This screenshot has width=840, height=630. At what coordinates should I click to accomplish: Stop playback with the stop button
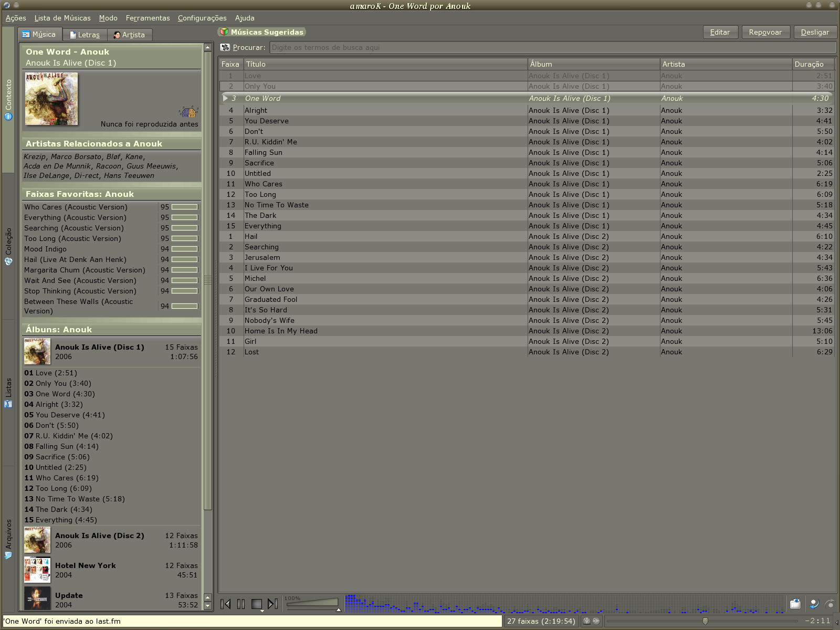(257, 604)
